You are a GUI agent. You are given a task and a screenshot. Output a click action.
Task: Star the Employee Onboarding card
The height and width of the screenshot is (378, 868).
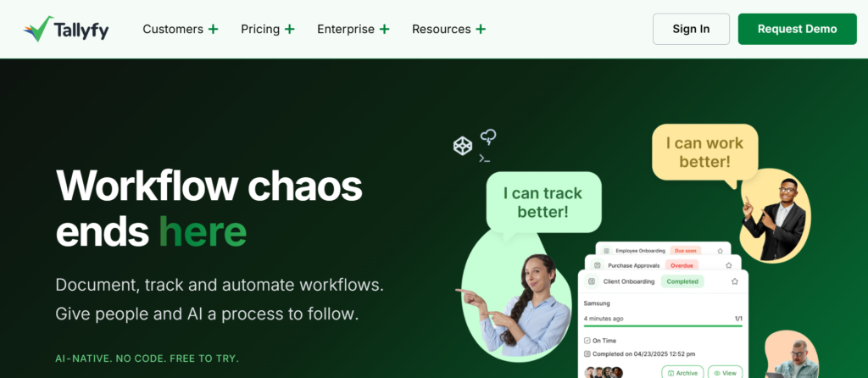click(720, 251)
